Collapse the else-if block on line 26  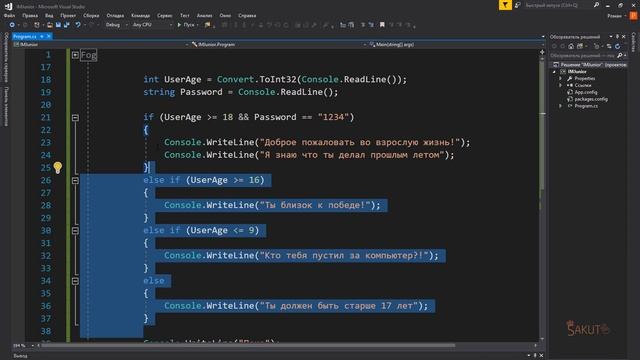tap(75, 180)
